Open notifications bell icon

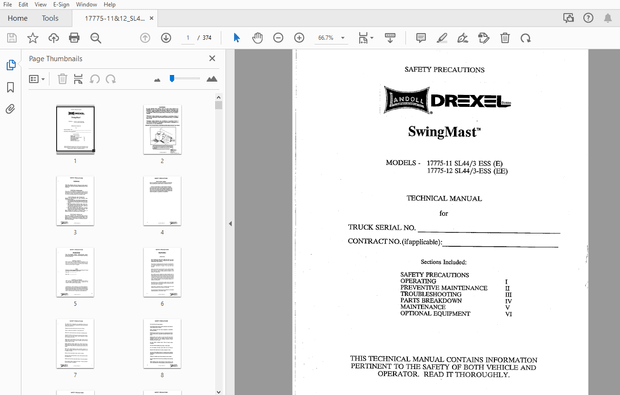(x=608, y=18)
